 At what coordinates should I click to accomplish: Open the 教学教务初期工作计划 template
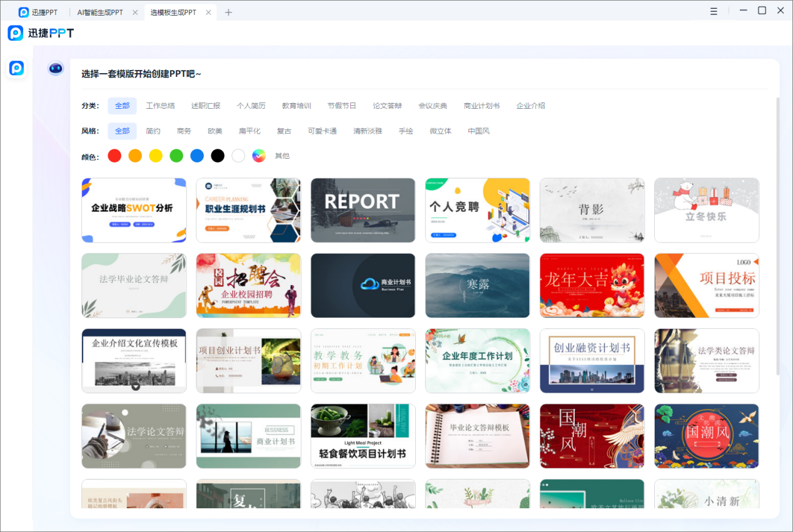363,361
